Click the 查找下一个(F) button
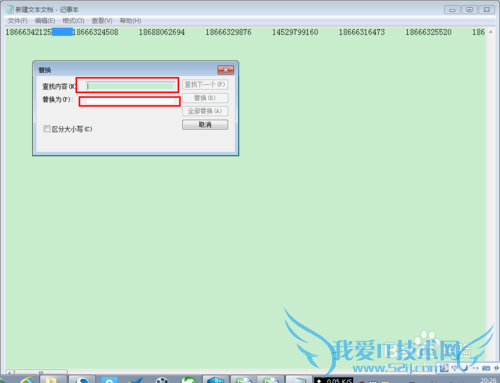This screenshot has height=383, width=500. point(205,85)
